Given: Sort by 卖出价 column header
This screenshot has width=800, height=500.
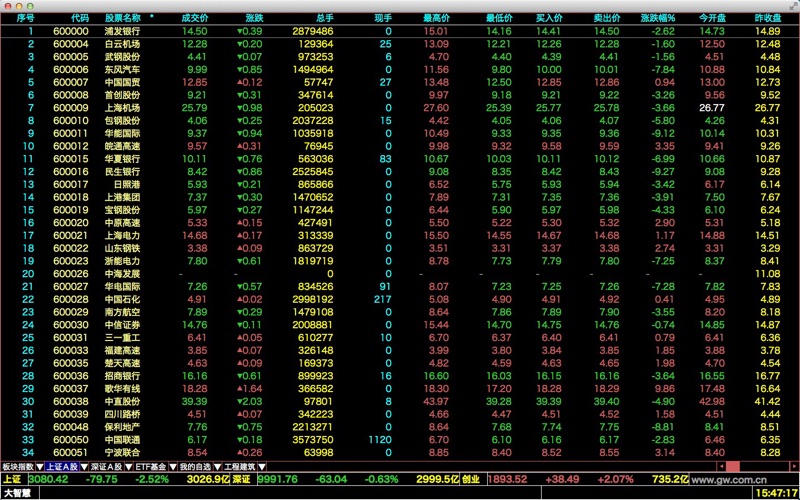Looking at the screenshot, I should (607, 18).
